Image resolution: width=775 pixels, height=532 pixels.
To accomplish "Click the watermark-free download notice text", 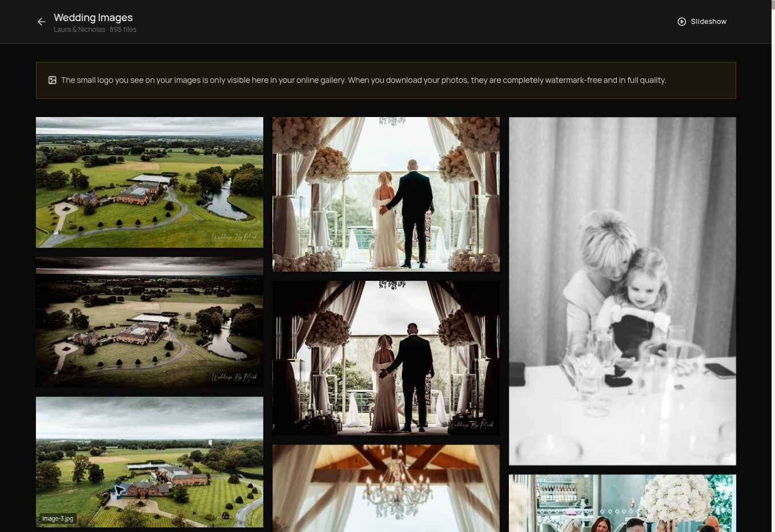I will point(363,80).
